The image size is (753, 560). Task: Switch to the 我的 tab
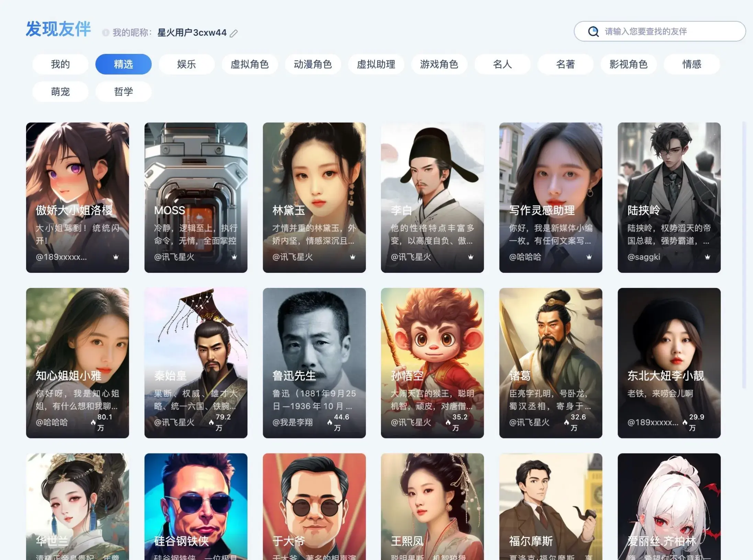60,64
